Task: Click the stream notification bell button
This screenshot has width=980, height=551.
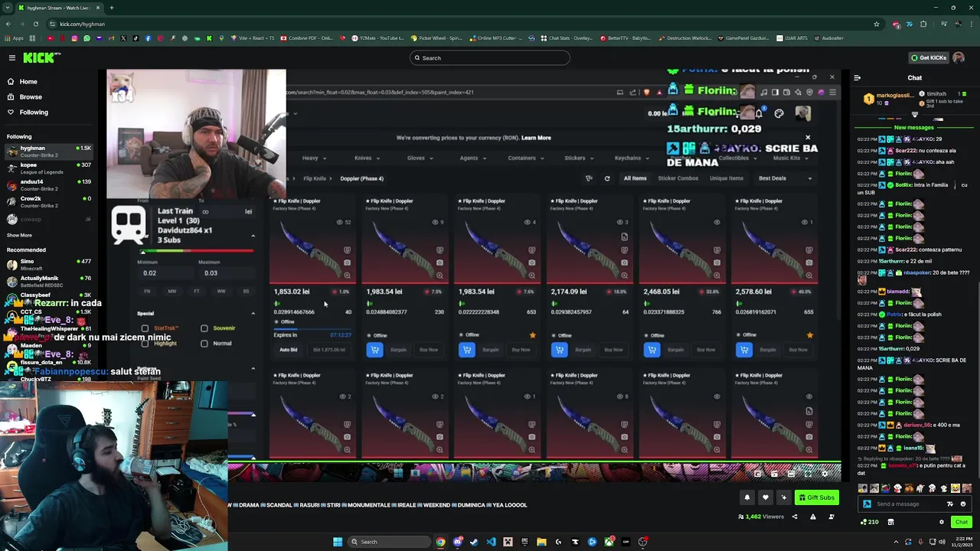Action: pyautogui.click(x=747, y=497)
